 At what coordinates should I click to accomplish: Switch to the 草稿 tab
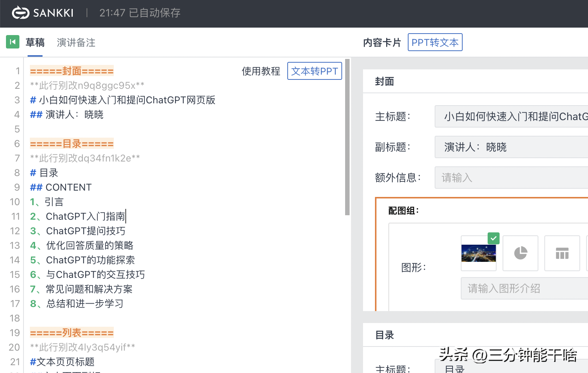(35, 43)
